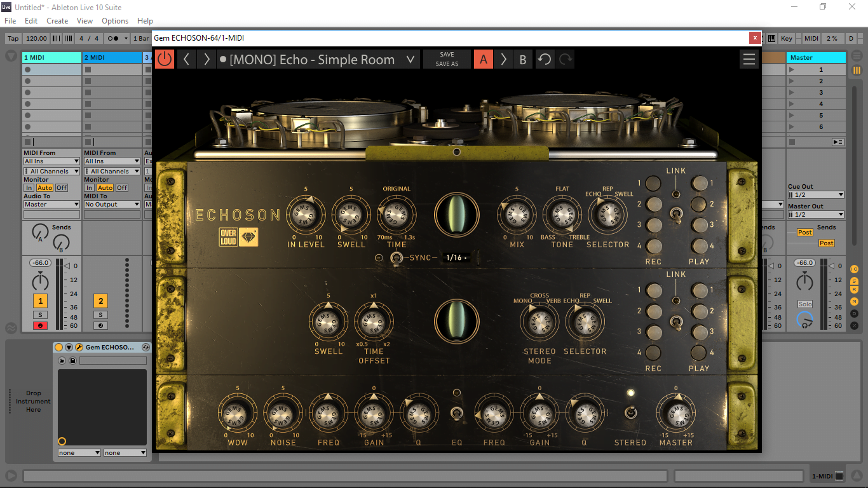Viewport: 868px width, 488px height.
Task: Open track 2 MIDI To No Output dropdown
Action: (112, 205)
